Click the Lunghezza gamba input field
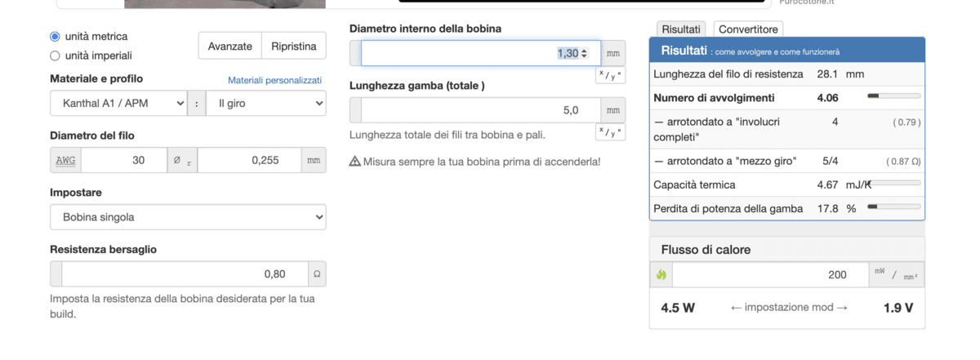This screenshot has height=360, width=980. [480, 110]
